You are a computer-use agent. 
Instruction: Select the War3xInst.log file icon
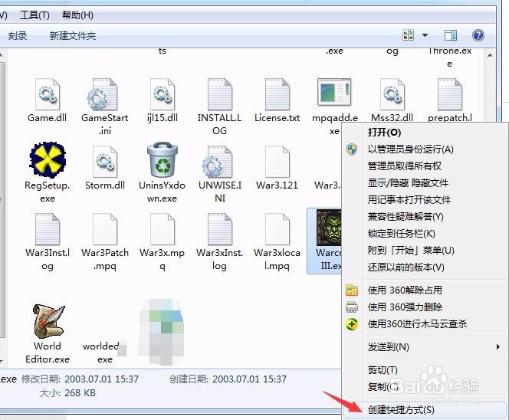220,229
